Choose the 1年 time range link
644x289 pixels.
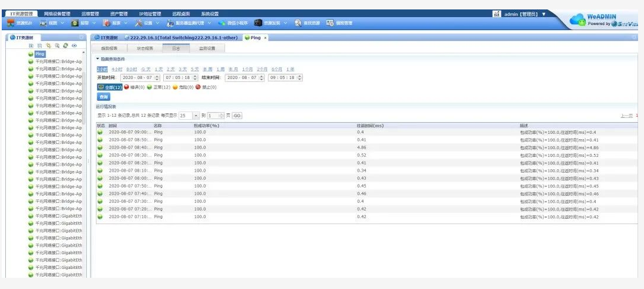pos(290,69)
